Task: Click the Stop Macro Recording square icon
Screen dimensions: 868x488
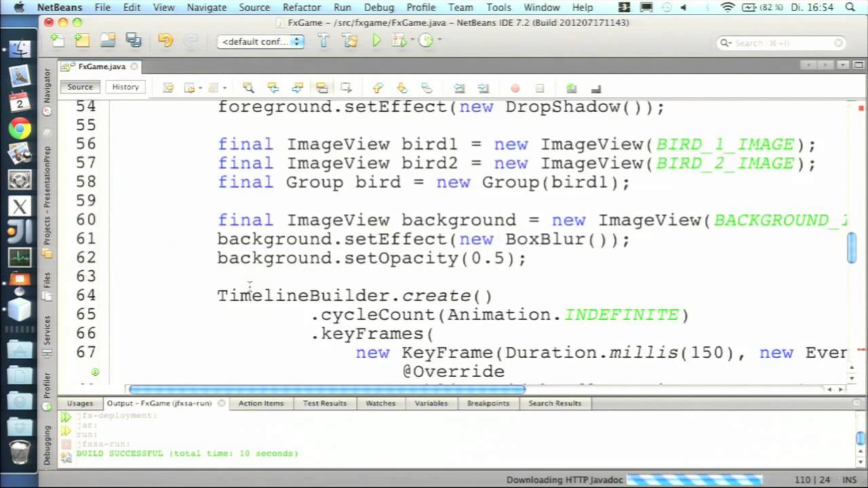Action: click(x=540, y=89)
